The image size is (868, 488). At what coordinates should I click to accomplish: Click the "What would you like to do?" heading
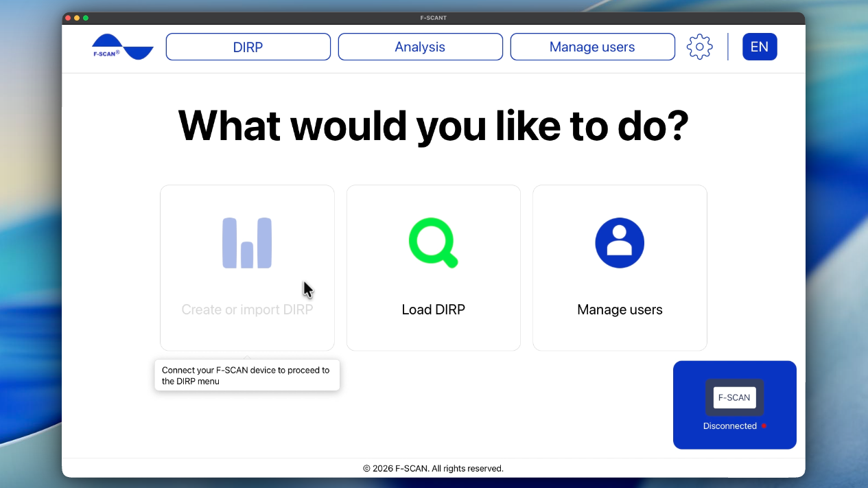434,125
